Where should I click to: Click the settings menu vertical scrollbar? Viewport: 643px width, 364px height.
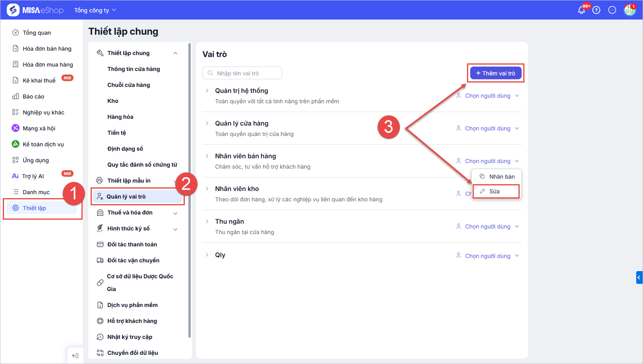tap(190, 191)
